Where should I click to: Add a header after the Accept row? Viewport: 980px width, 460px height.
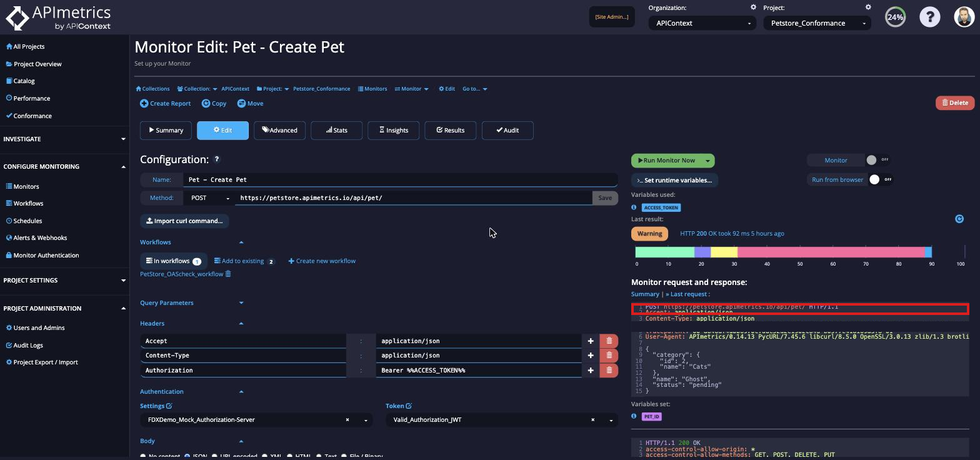[591, 341]
